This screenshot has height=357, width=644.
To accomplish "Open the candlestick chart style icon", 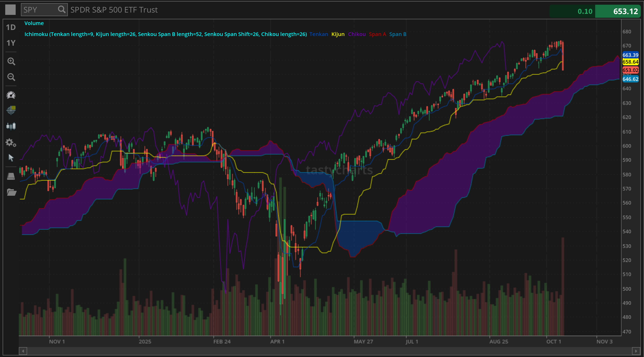I will (11, 126).
